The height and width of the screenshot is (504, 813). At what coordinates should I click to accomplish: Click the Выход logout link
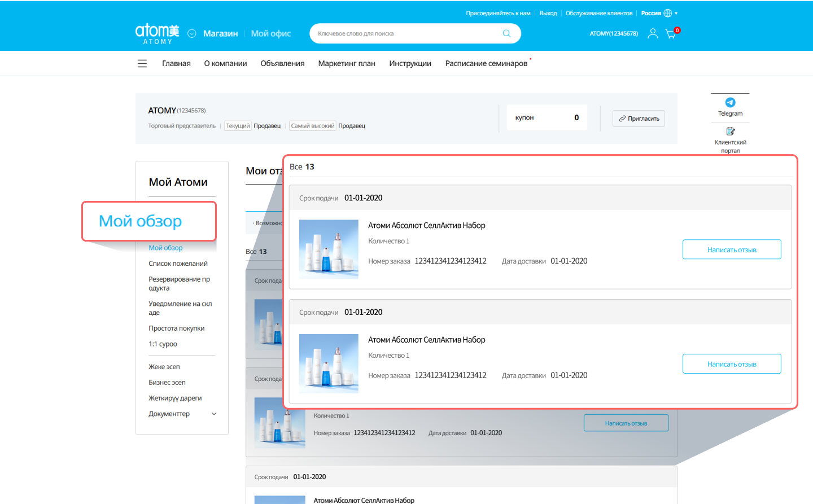tap(548, 13)
